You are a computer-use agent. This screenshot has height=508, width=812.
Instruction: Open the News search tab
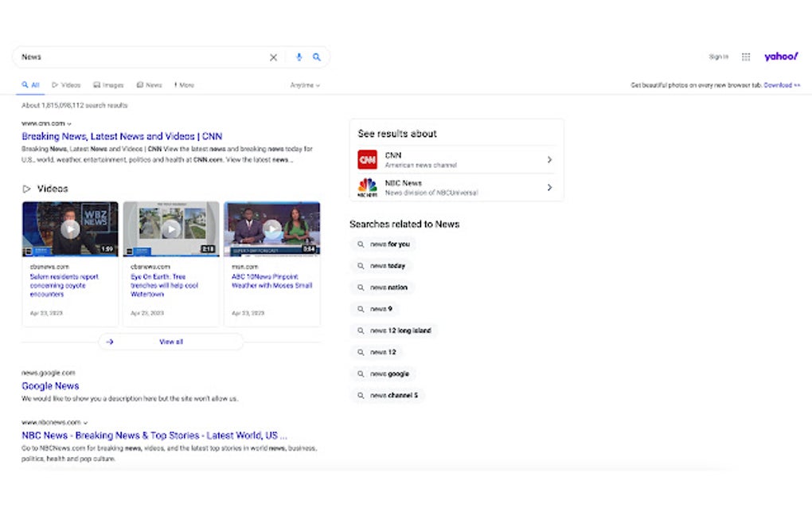149,84
